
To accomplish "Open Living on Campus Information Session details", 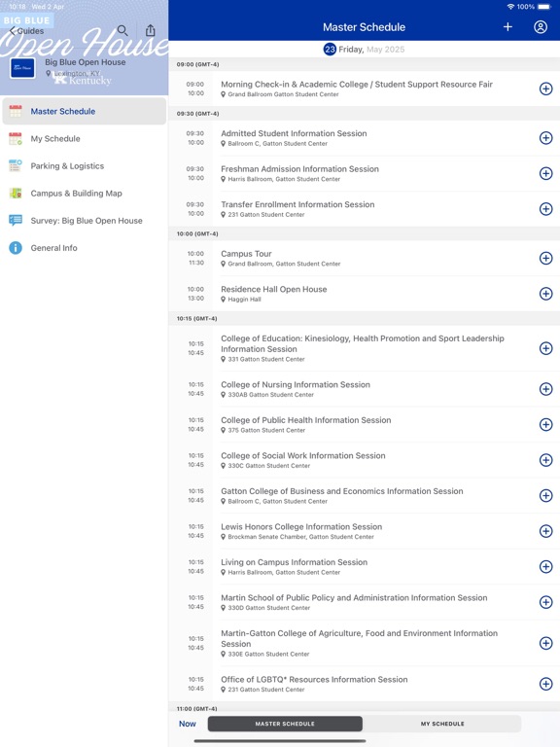I will [365, 566].
